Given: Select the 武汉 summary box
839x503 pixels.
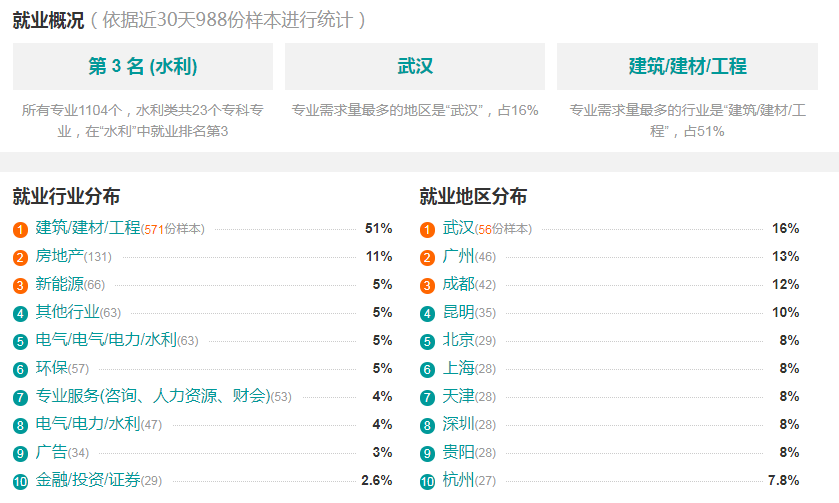Looking at the screenshot, I should (x=415, y=66).
